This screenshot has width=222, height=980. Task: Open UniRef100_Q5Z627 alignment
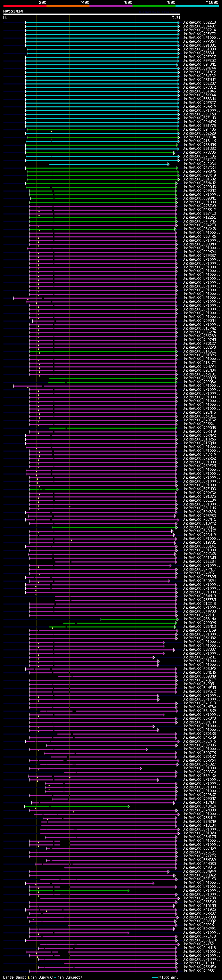pos(199,103)
